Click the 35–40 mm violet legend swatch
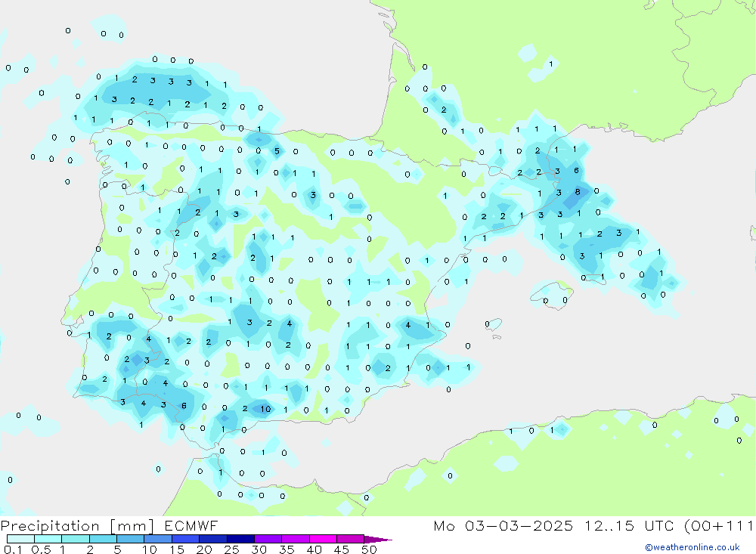The image size is (756, 554). (295, 539)
